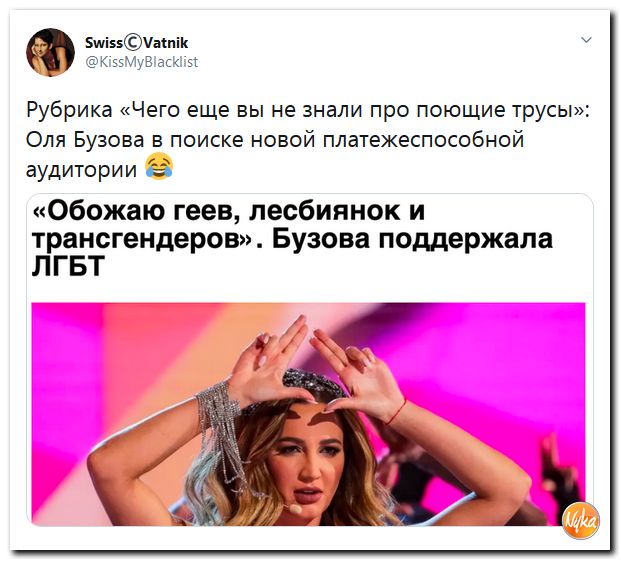Open the @KissMyBlacklist handle link
621x561 pixels.
click(x=142, y=62)
